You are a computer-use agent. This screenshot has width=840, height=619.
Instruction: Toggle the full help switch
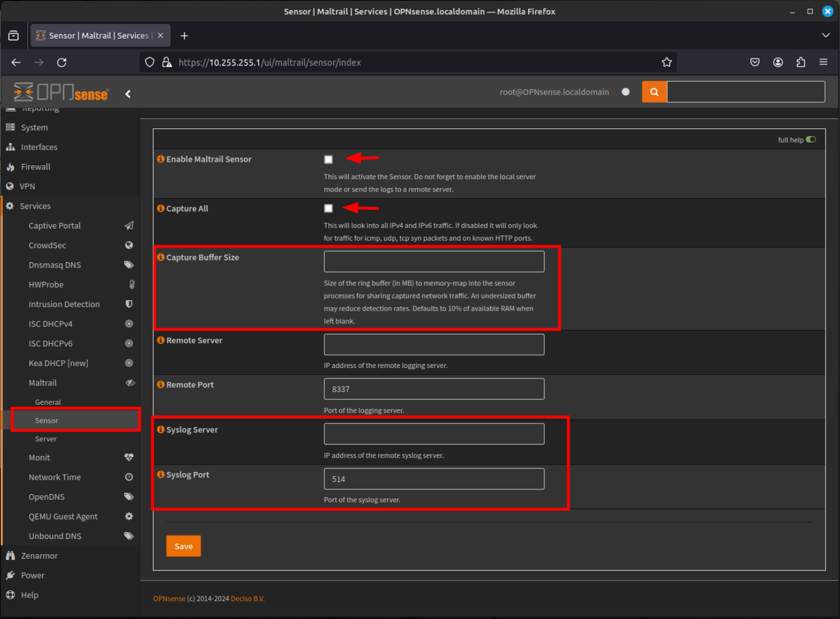coord(811,140)
